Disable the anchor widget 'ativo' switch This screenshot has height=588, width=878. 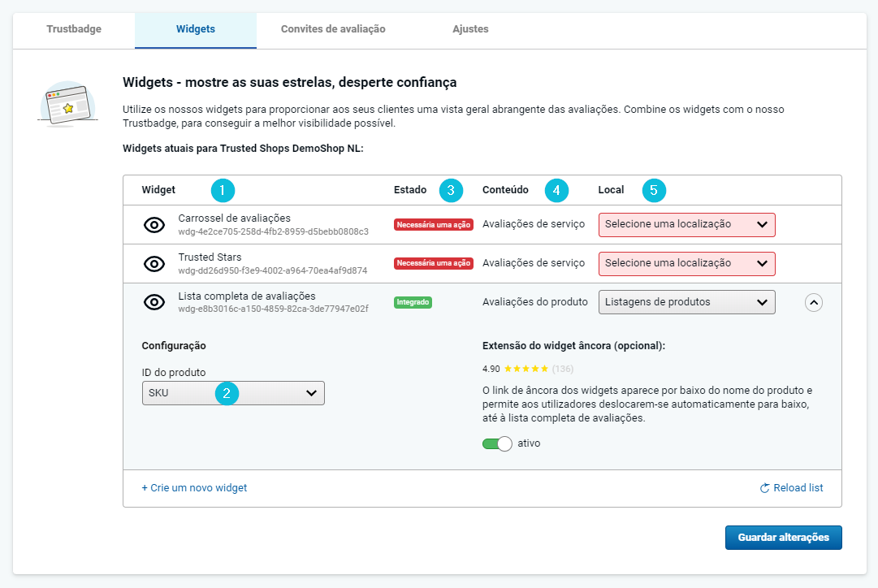497,443
